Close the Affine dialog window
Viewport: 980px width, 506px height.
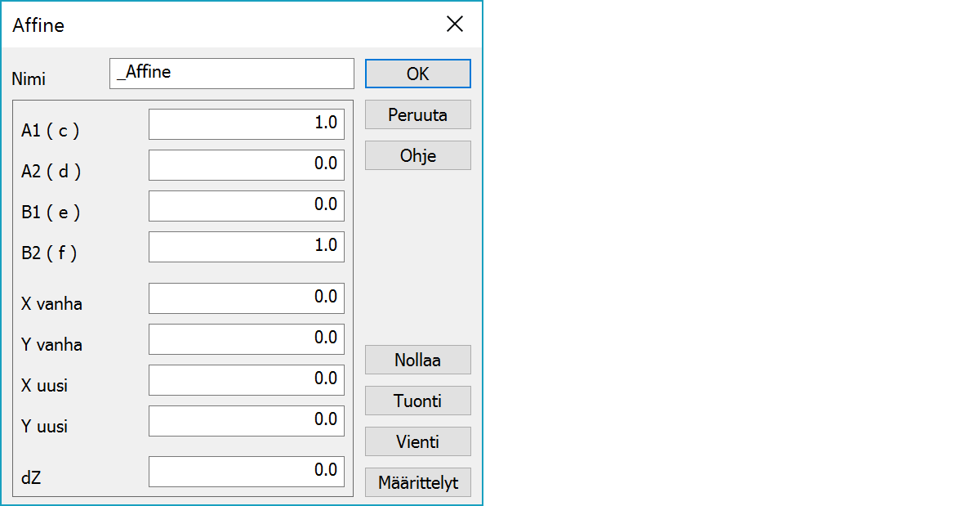click(x=455, y=25)
